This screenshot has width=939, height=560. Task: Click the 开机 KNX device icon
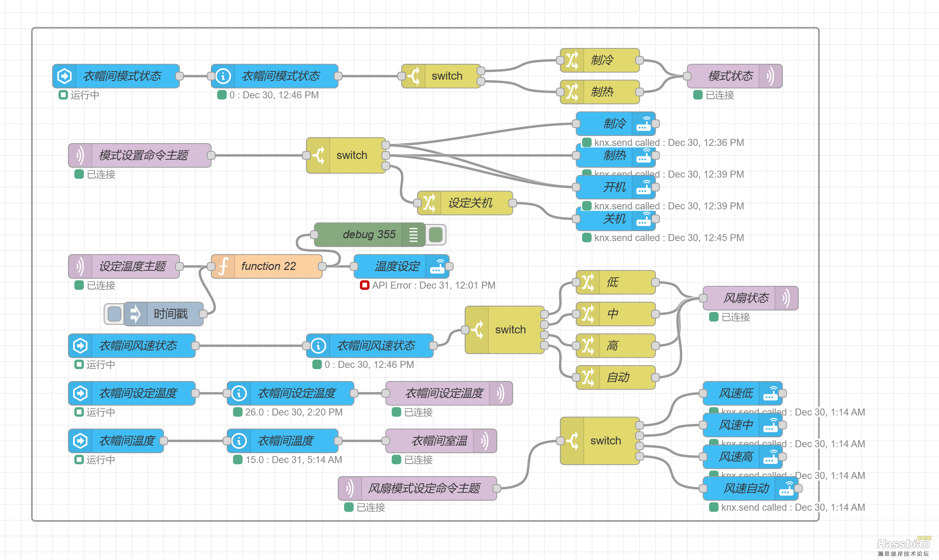pyautogui.click(x=644, y=187)
